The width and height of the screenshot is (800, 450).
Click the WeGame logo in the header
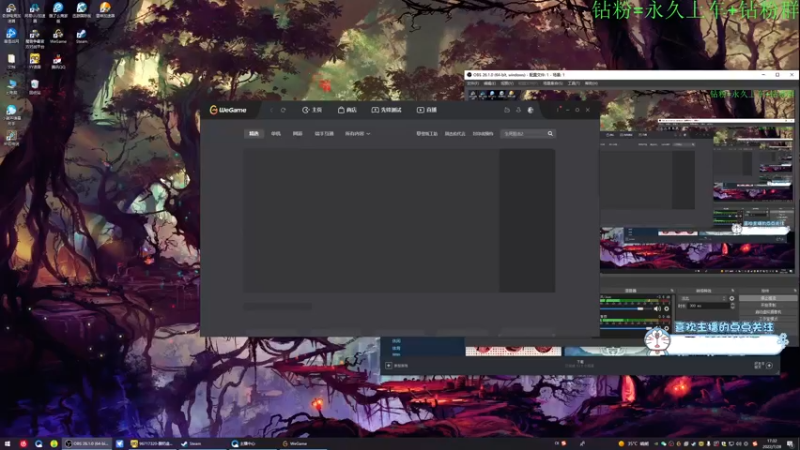click(x=228, y=110)
